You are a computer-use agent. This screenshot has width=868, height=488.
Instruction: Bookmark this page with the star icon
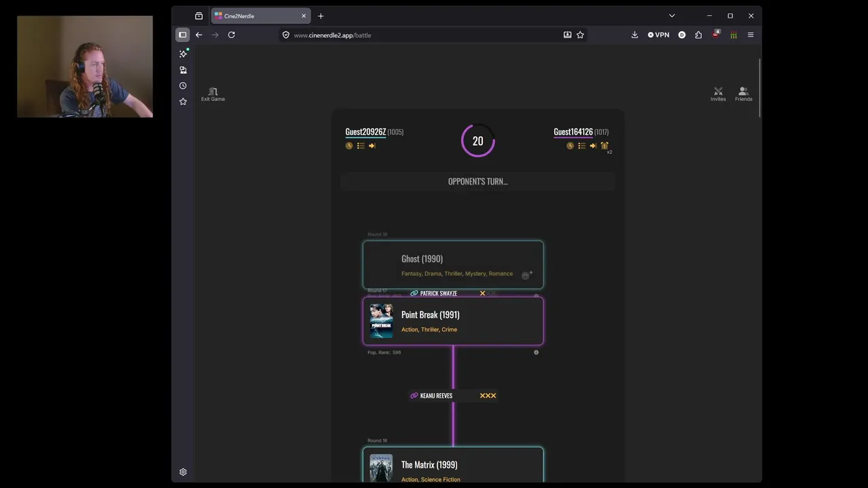[580, 35]
